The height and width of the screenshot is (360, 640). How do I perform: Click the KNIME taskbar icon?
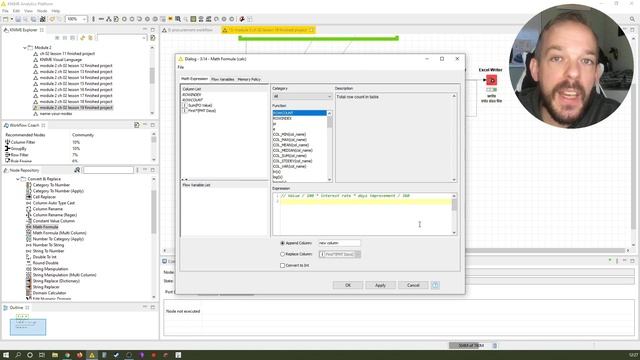92,355
